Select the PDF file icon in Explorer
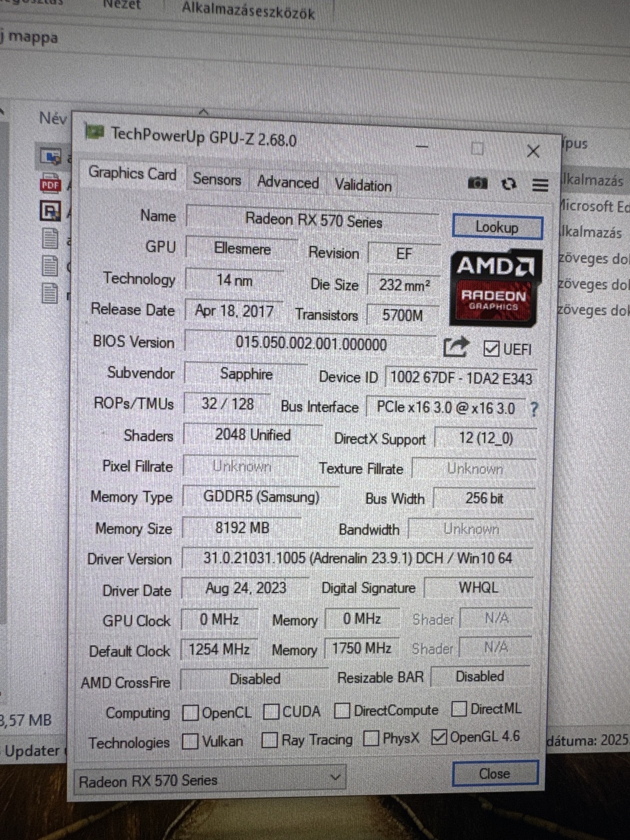 (x=50, y=184)
